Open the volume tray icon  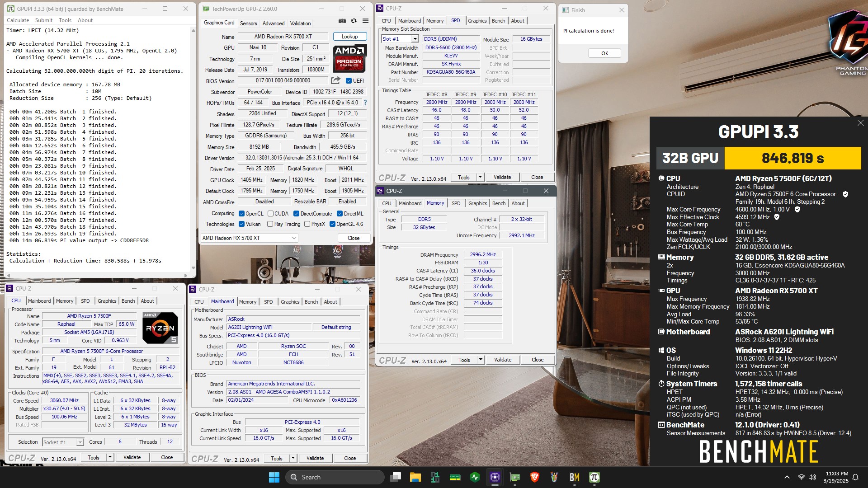812,477
